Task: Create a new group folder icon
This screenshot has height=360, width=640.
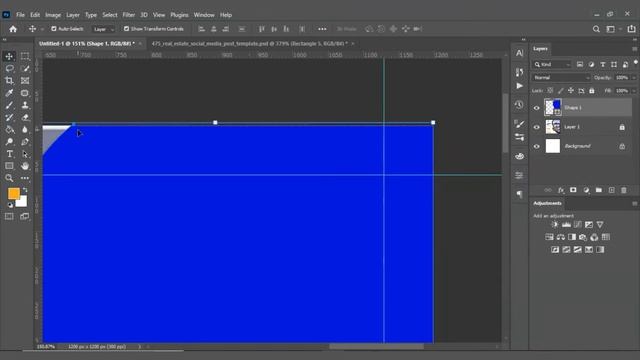Action: pyautogui.click(x=598, y=190)
